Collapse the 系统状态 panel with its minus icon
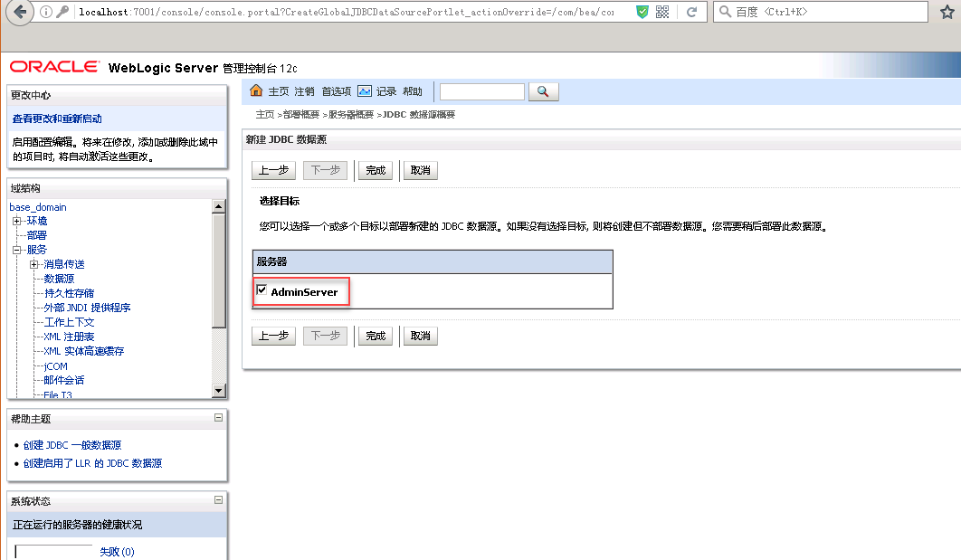 coord(218,500)
